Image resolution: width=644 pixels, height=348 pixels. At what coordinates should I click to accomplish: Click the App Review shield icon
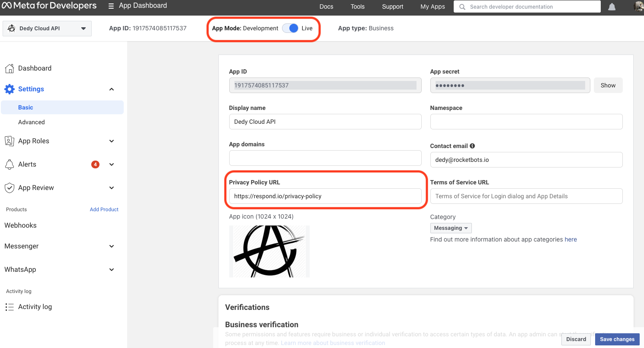[x=10, y=188]
